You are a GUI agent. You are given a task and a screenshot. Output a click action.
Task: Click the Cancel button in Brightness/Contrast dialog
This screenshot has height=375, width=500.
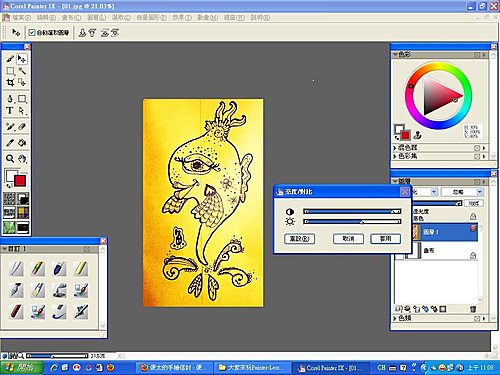[x=348, y=239]
